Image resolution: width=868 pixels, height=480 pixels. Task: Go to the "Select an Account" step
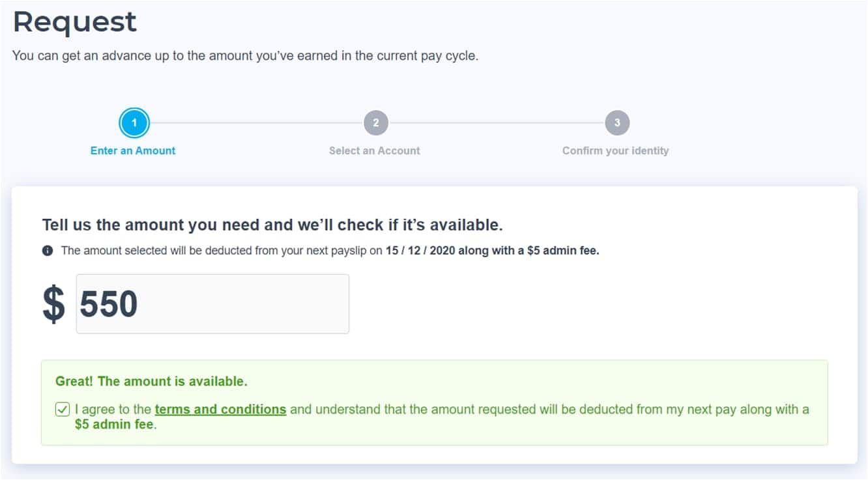click(x=375, y=150)
